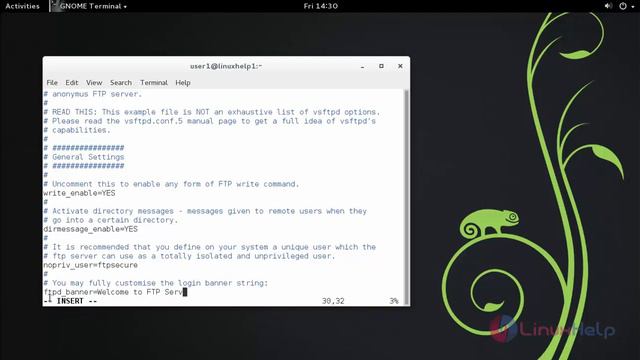Click the '# capabilities.' comment line
The image size is (640, 360).
click(x=77, y=130)
